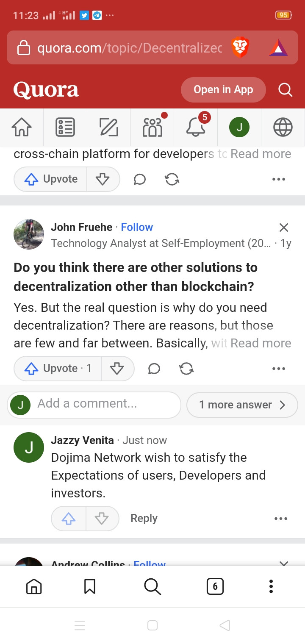
Task: Open the notifications bell with 5 badge
Action: pyautogui.click(x=196, y=126)
